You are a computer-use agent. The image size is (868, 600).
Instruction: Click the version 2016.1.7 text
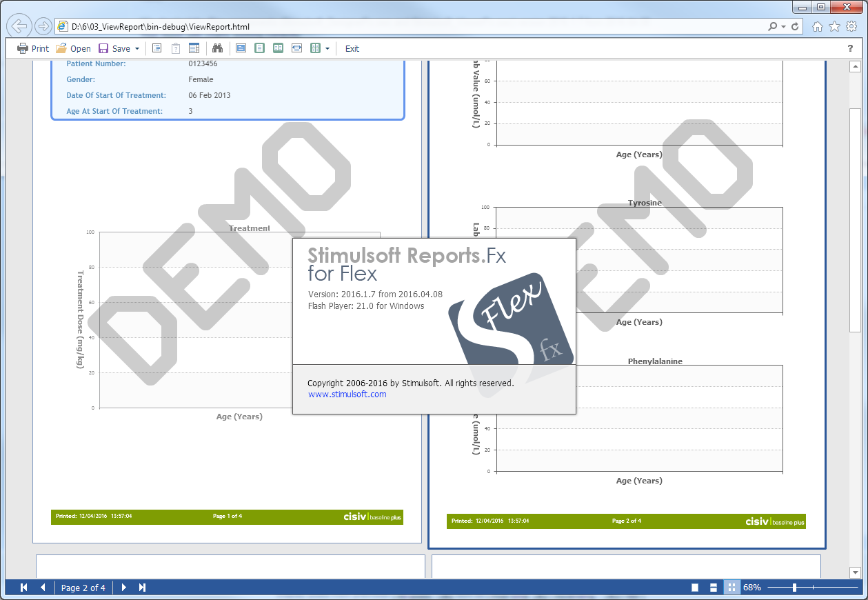pyautogui.click(x=375, y=294)
